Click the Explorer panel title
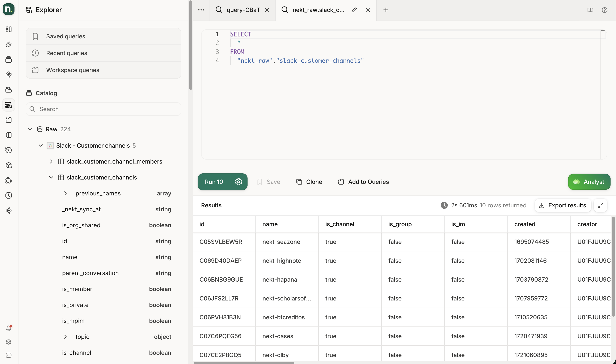This screenshot has height=364, width=616. [x=49, y=10]
